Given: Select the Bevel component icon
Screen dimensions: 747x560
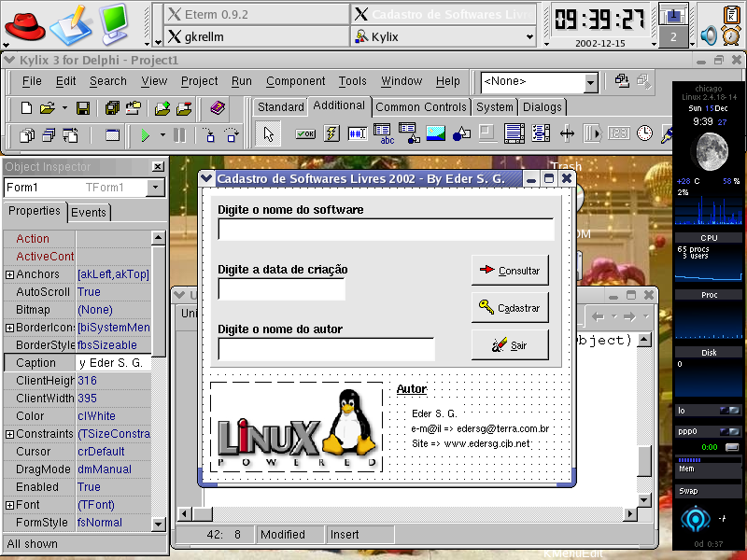Looking at the screenshot, I should click(486, 133).
